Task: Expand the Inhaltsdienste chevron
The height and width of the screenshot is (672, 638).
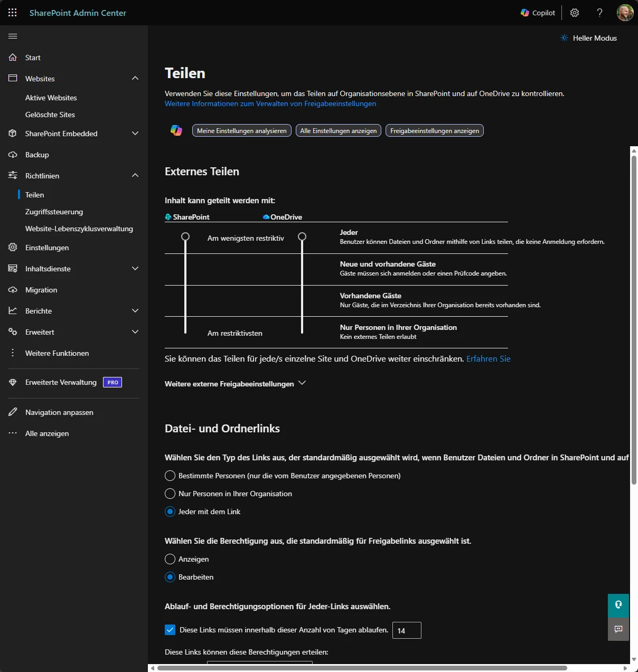Action: [135, 268]
